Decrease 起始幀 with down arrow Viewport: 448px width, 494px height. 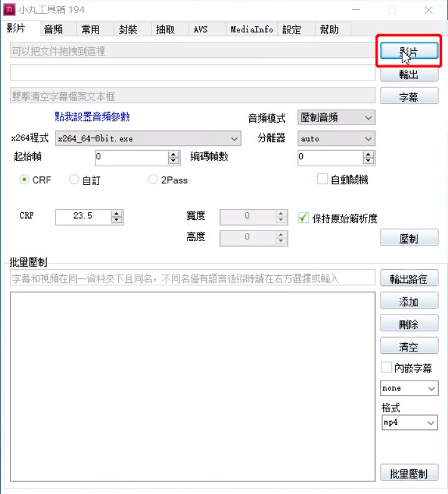point(173,161)
